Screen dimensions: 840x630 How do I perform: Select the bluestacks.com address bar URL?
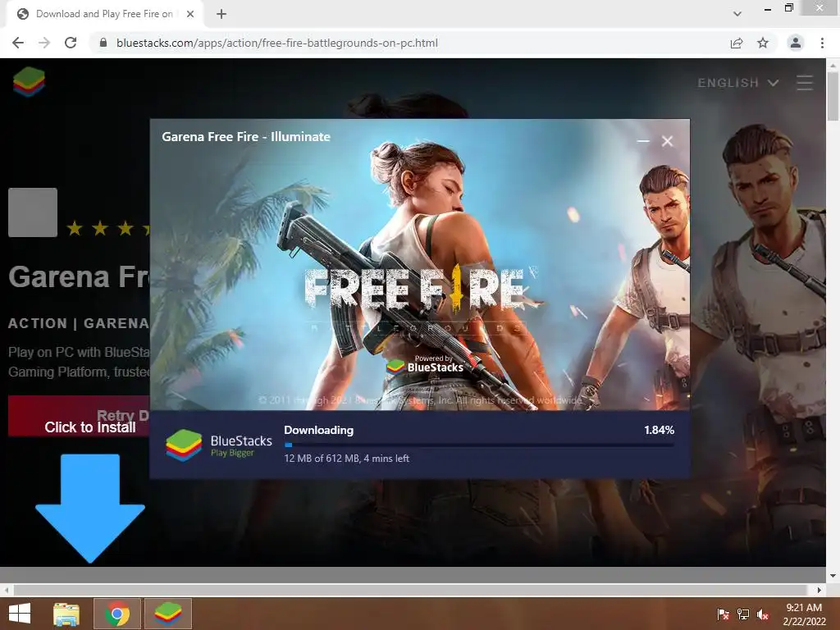point(277,43)
